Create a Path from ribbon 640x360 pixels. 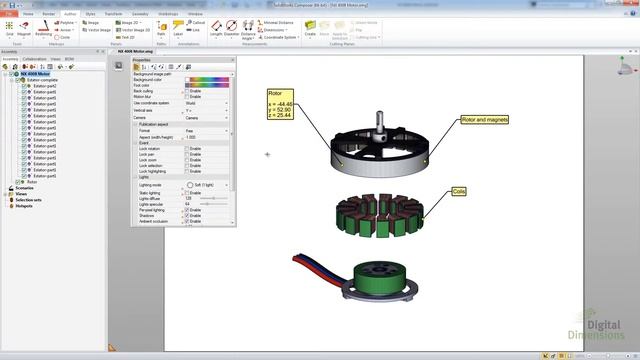[162, 29]
